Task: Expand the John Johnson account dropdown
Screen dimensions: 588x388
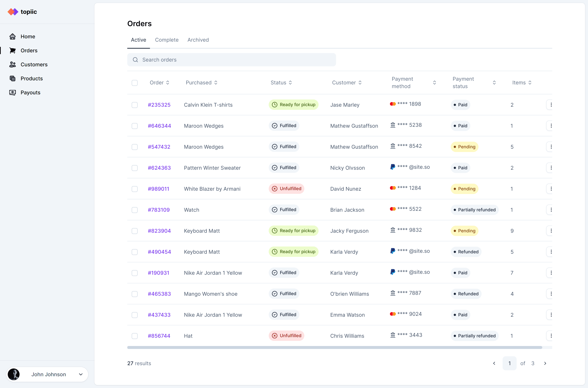Action: point(81,374)
